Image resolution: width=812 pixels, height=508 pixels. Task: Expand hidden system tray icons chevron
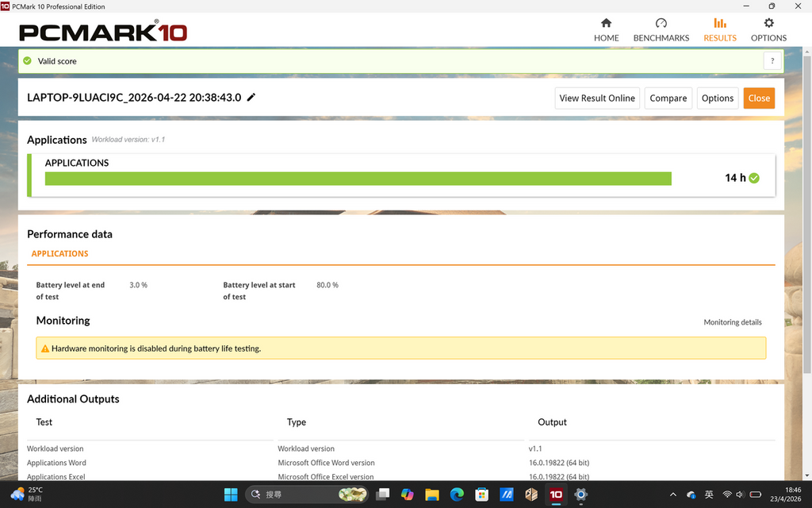point(673,495)
